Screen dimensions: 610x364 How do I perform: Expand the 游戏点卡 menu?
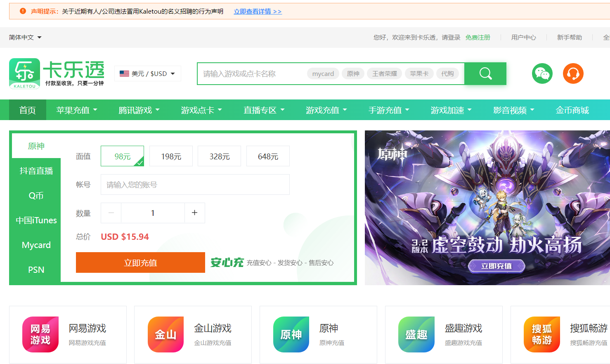click(201, 110)
